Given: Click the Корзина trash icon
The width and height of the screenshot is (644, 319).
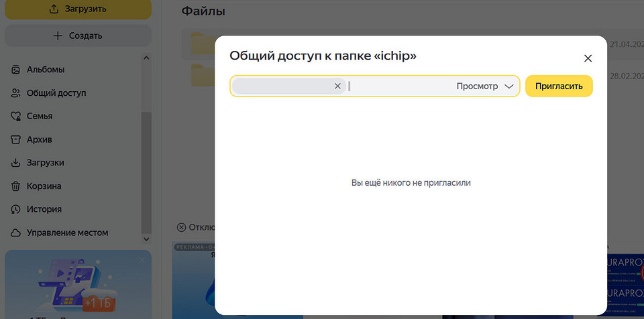Looking at the screenshot, I should click(x=16, y=186).
